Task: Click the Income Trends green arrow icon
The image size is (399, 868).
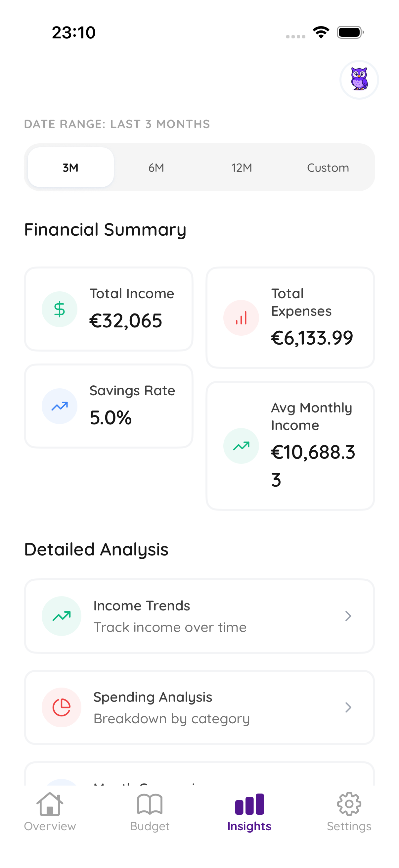Action: (61, 616)
